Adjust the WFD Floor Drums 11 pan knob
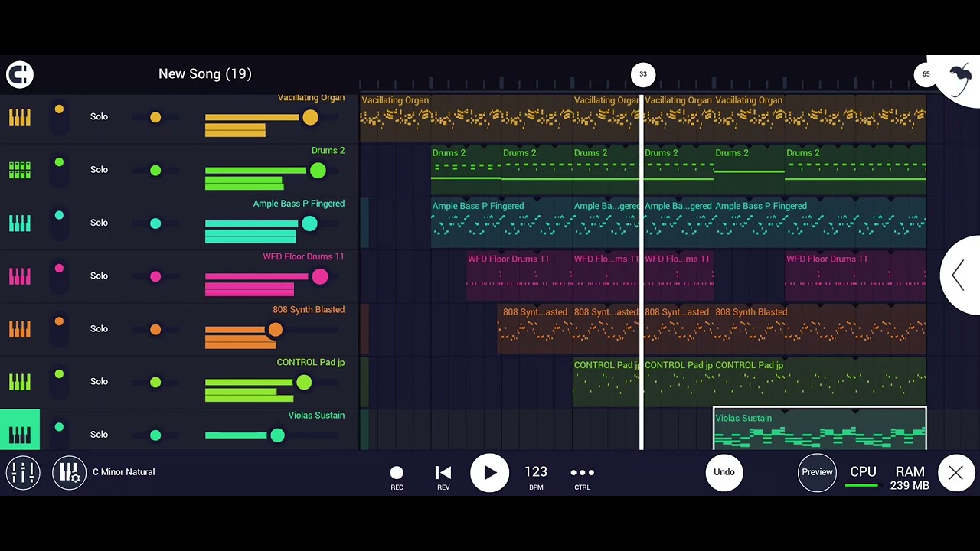980x551 pixels. click(x=155, y=275)
